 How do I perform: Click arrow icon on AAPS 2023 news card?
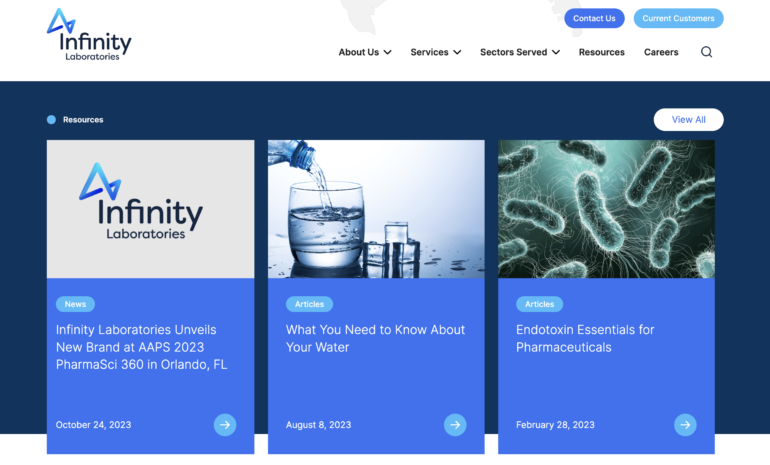click(x=225, y=425)
